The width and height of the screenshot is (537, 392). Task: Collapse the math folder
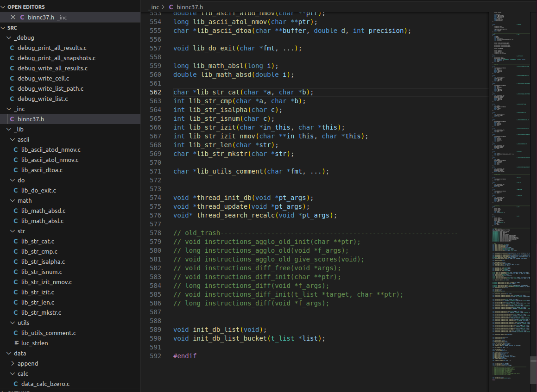[x=13, y=200]
